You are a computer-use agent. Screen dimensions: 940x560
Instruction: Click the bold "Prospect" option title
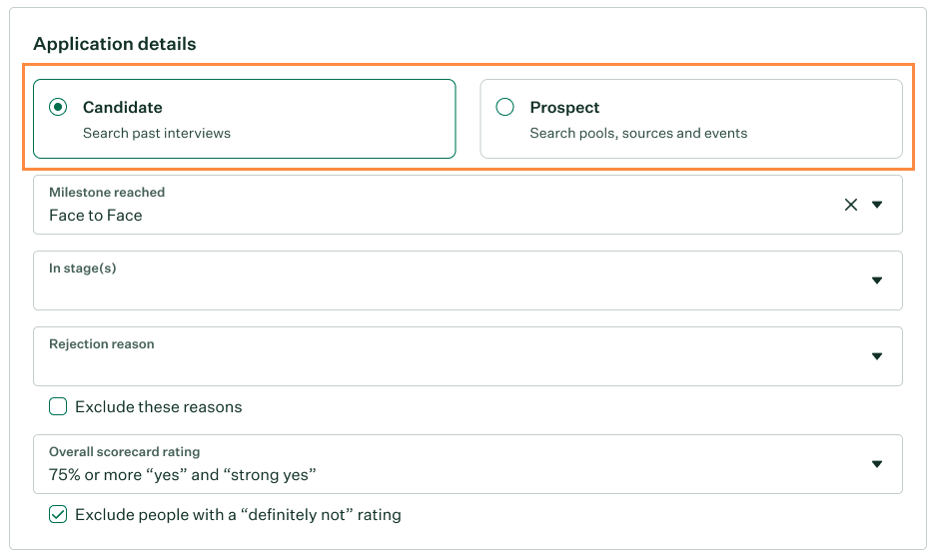click(564, 107)
